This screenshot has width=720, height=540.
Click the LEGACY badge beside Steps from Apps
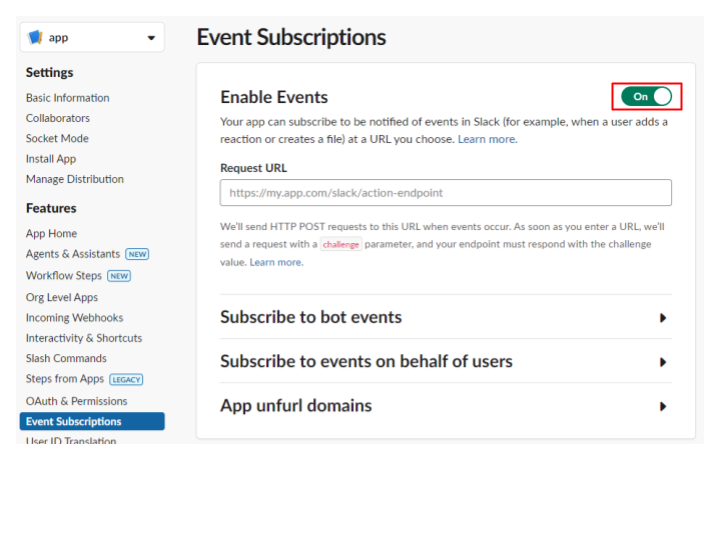(x=126, y=380)
